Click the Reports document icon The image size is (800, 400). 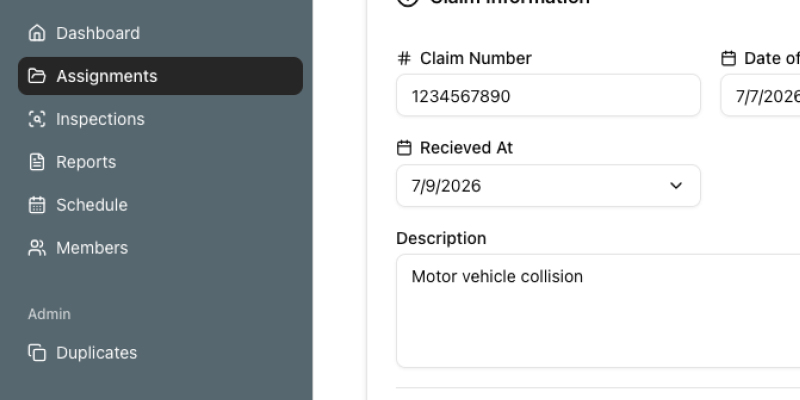click(37, 162)
